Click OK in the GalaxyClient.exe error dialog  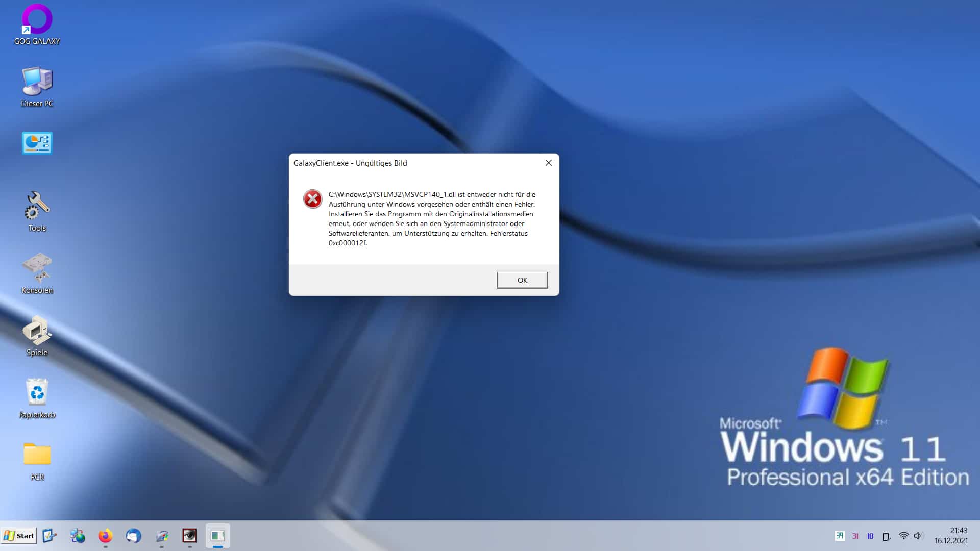coord(522,280)
